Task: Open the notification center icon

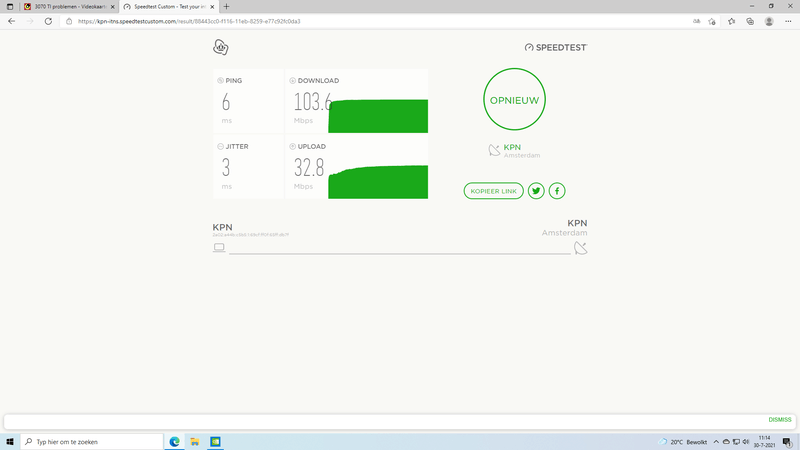Action: [x=787, y=442]
